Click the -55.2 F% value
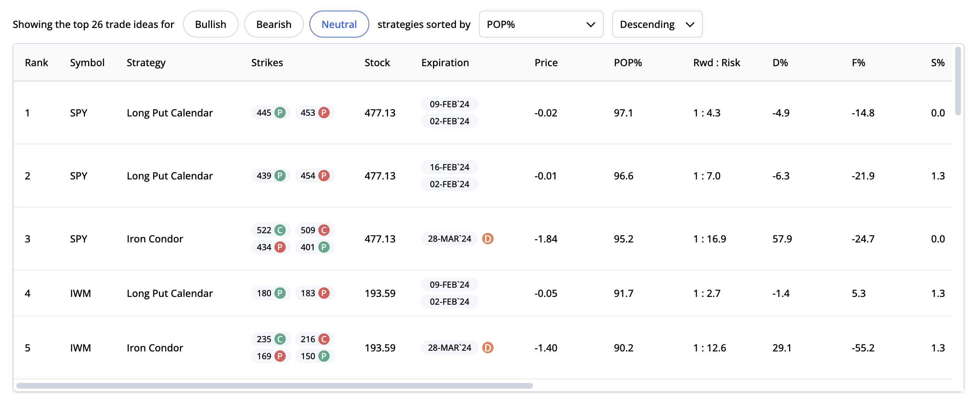980x407 pixels. tap(863, 348)
